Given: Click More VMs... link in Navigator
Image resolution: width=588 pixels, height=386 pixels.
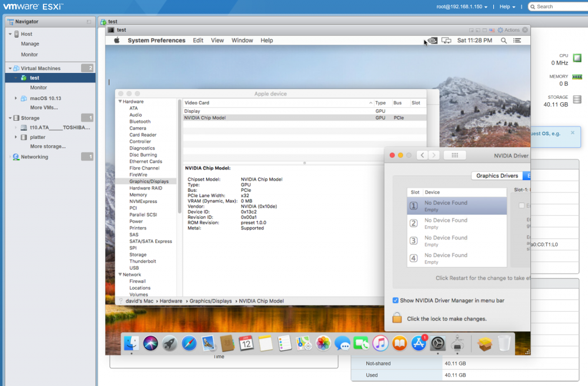Looking at the screenshot, I should pyautogui.click(x=44, y=108).
